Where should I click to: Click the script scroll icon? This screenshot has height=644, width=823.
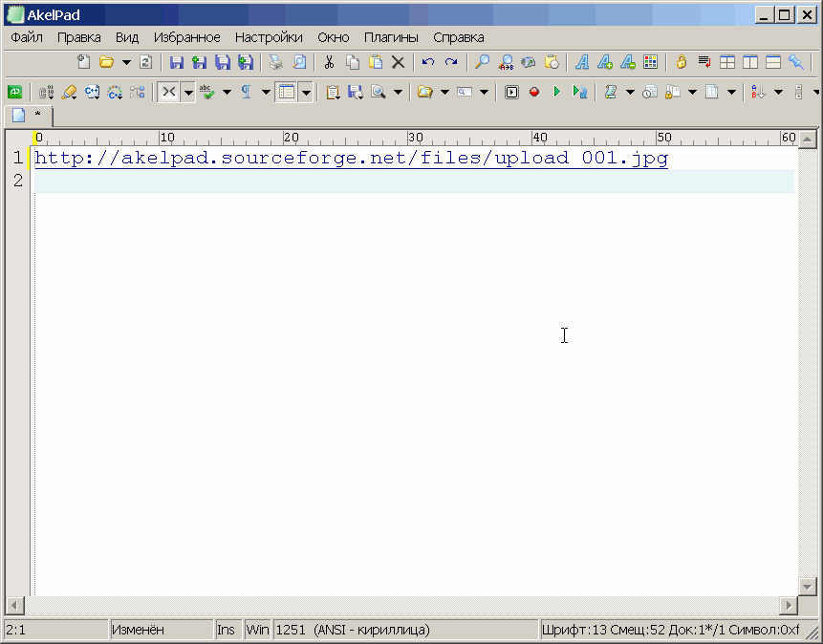pyautogui.click(x=611, y=93)
